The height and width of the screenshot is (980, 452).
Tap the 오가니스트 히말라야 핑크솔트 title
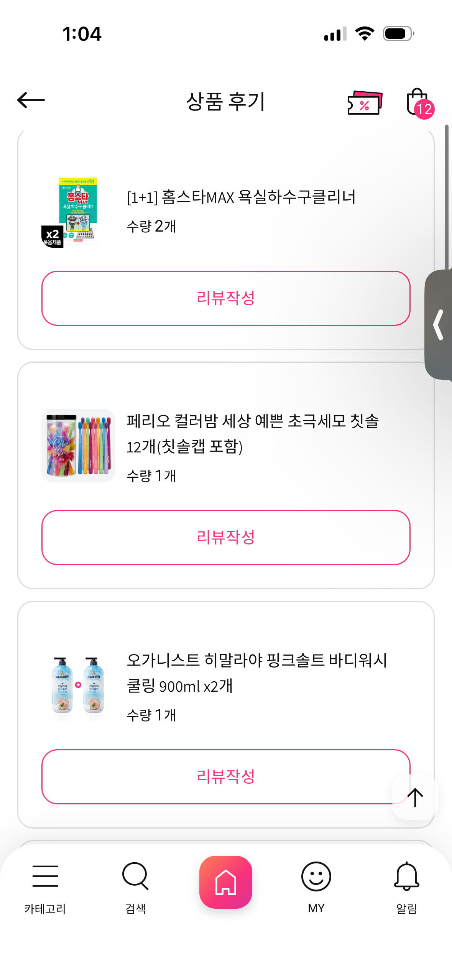tap(256, 673)
